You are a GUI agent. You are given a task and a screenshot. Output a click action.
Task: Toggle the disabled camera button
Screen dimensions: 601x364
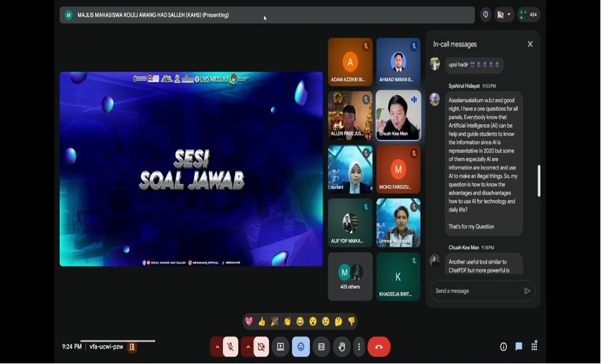click(x=261, y=347)
